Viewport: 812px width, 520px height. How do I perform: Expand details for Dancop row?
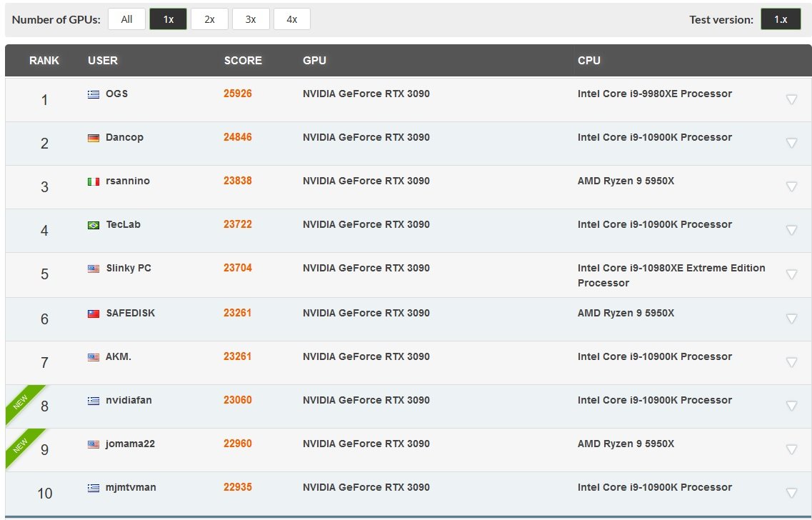click(791, 143)
